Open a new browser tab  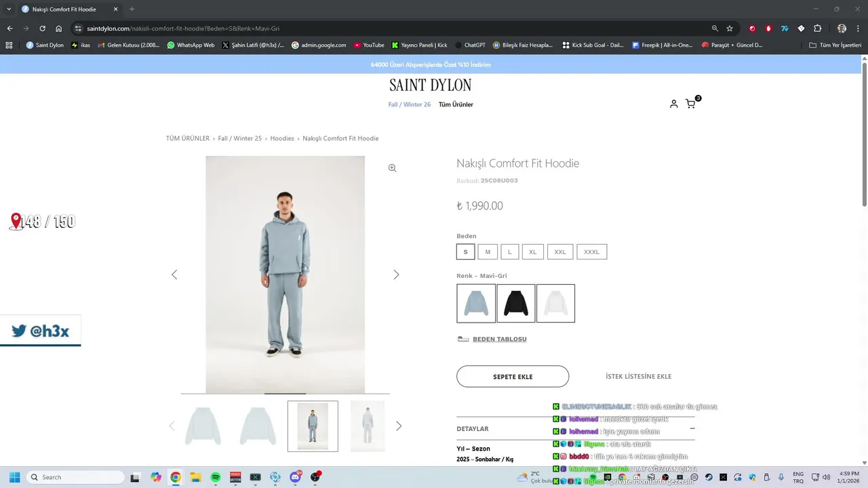point(132,9)
